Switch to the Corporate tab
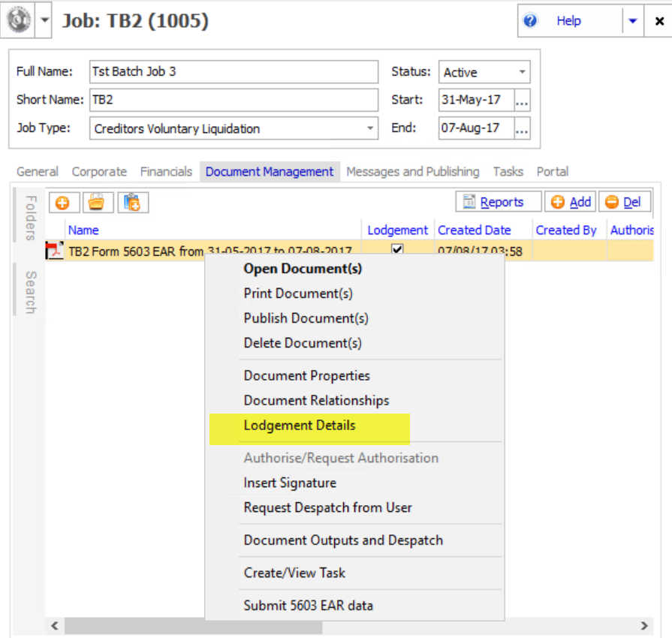This screenshot has height=638, width=672. tap(99, 171)
